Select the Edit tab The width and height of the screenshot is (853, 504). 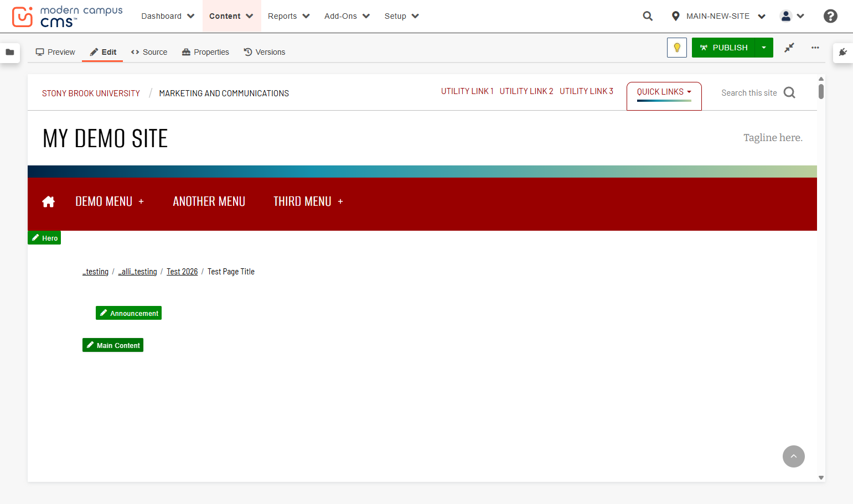tap(103, 52)
